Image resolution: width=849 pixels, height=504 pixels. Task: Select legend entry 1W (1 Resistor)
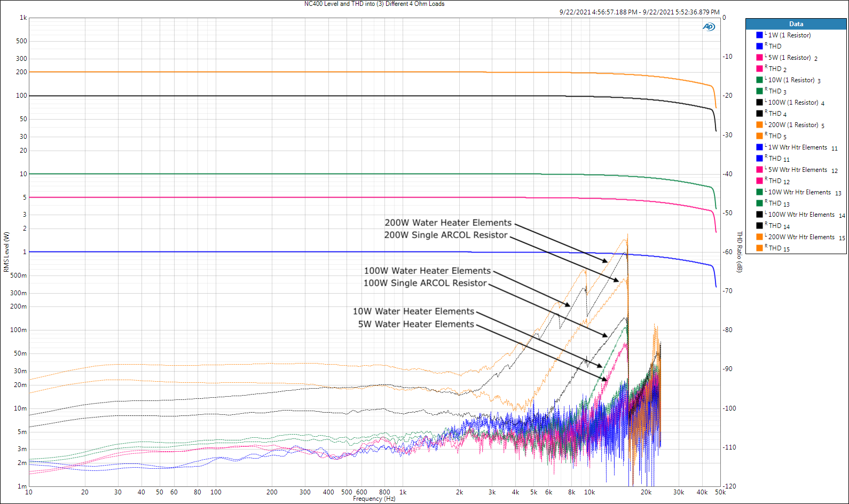[789, 35]
